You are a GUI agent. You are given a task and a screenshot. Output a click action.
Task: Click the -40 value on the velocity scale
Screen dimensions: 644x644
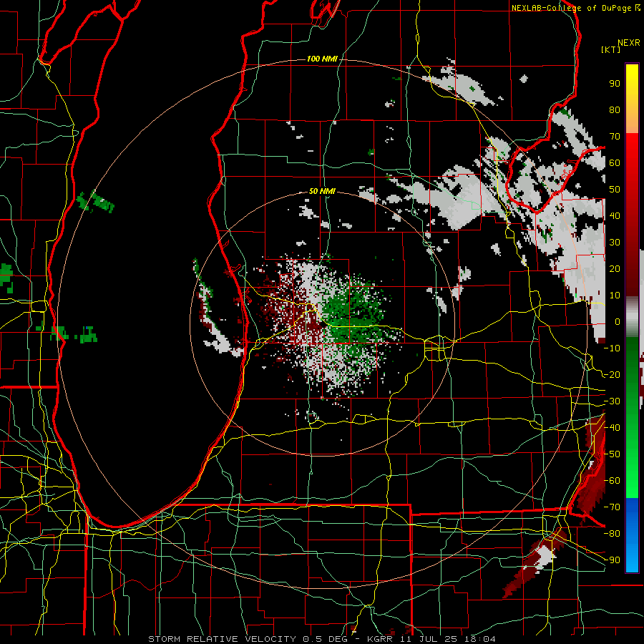click(612, 428)
